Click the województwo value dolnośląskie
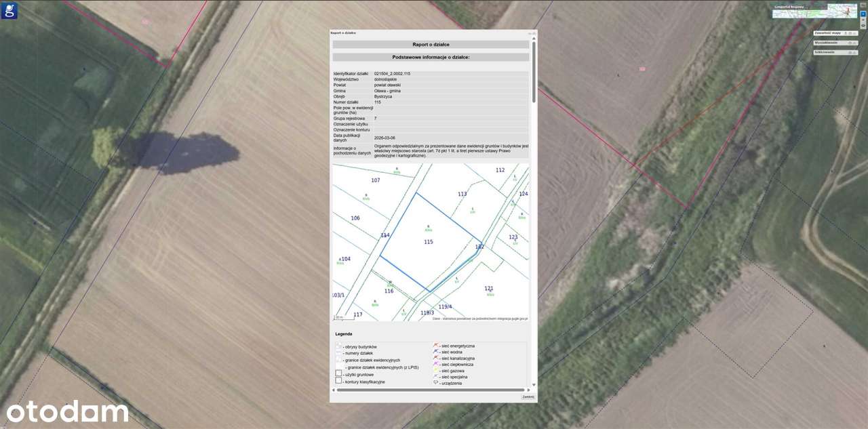 387,79
